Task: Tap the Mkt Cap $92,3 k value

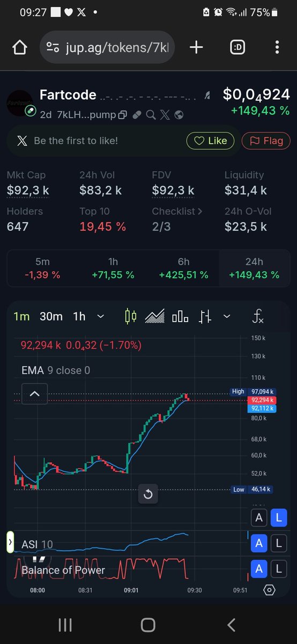Action: coord(28,190)
